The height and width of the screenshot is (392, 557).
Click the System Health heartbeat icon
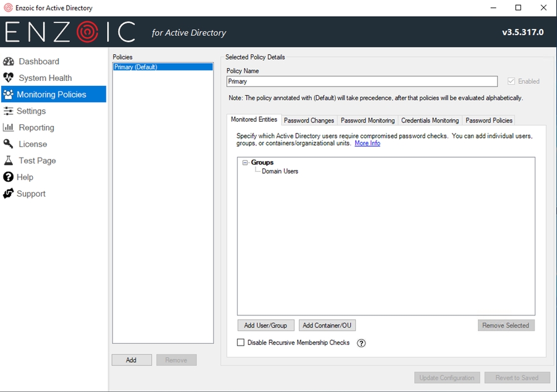(9, 78)
